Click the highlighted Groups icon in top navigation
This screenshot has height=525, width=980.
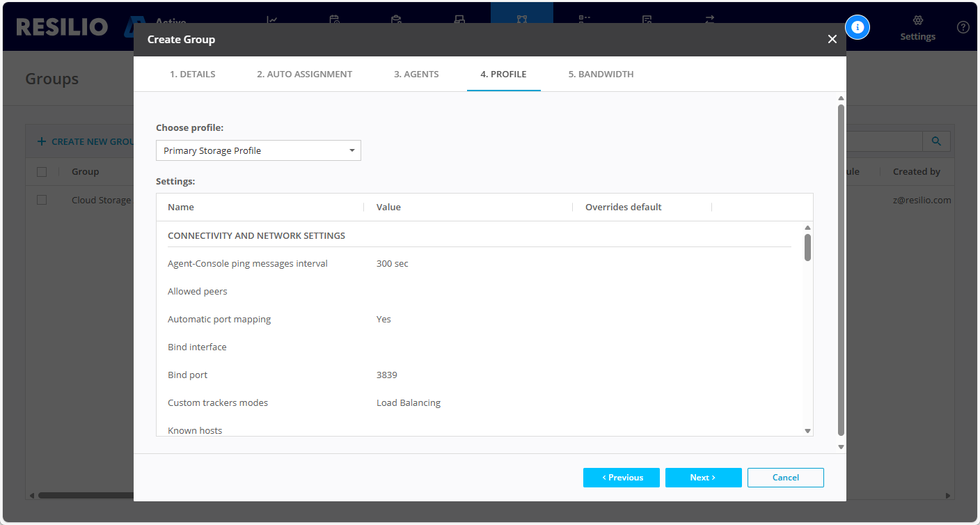click(x=521, y=19)
